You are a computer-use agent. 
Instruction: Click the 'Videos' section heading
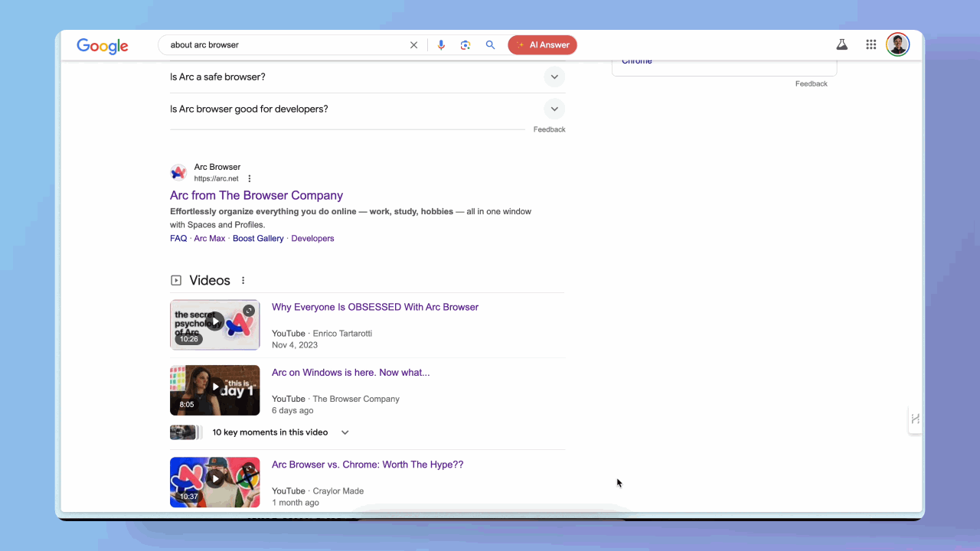point(210,281)
